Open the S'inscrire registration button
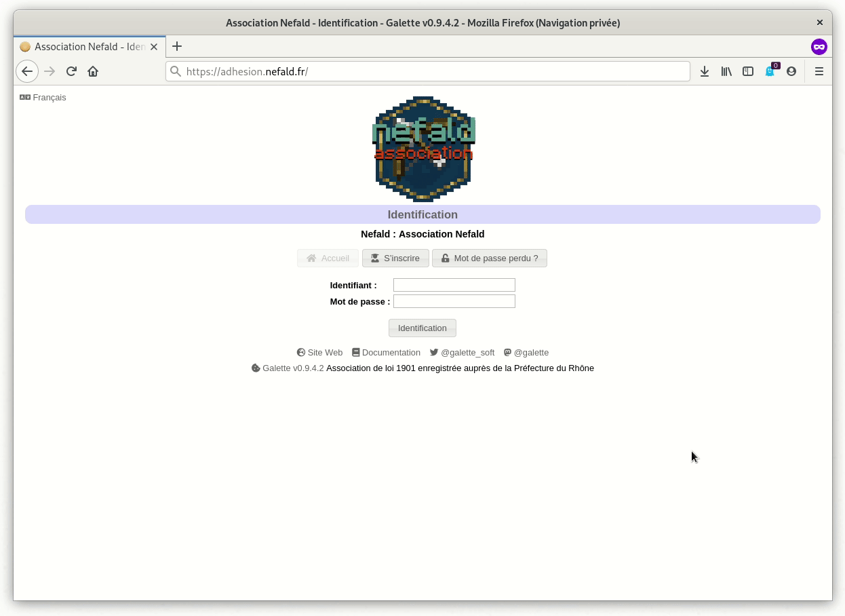 395,258
